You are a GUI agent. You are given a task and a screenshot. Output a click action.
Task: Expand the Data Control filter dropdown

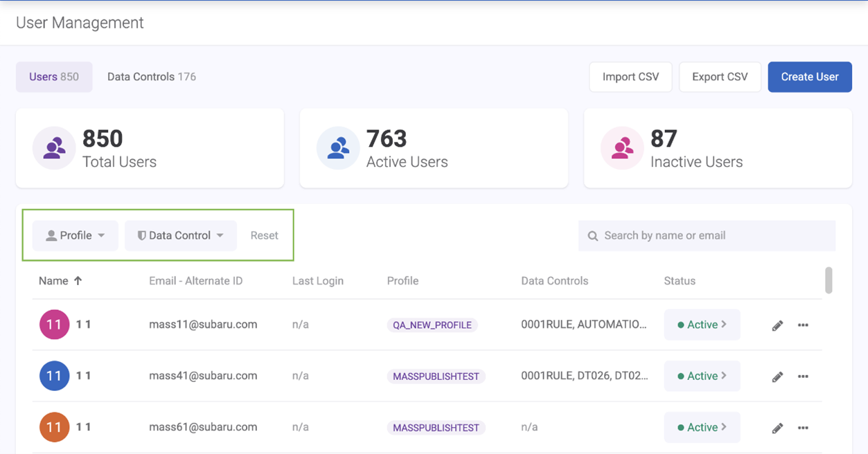coord(181,235)
